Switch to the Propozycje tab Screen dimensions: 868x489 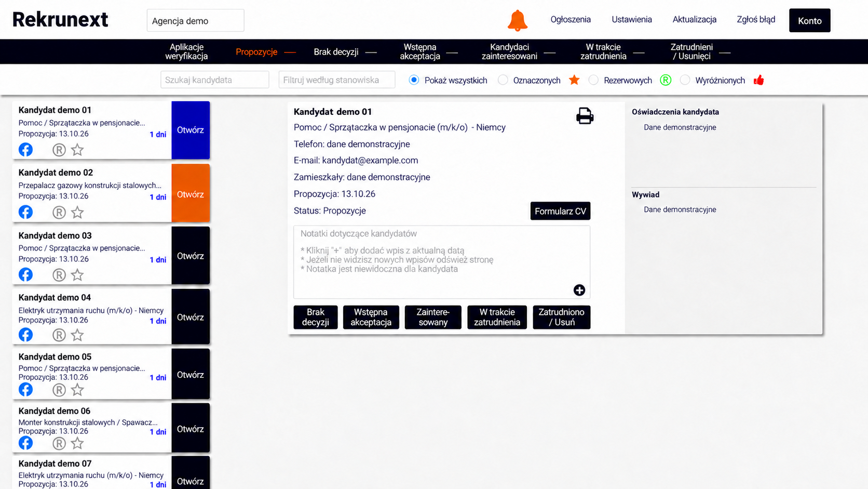(256, 52)
